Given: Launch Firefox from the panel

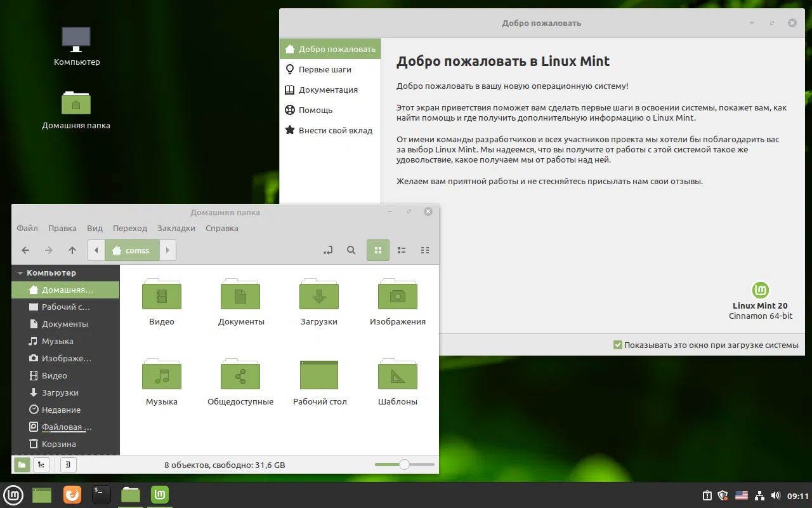Looking at the screenshot, I should (x=72, y=495).
